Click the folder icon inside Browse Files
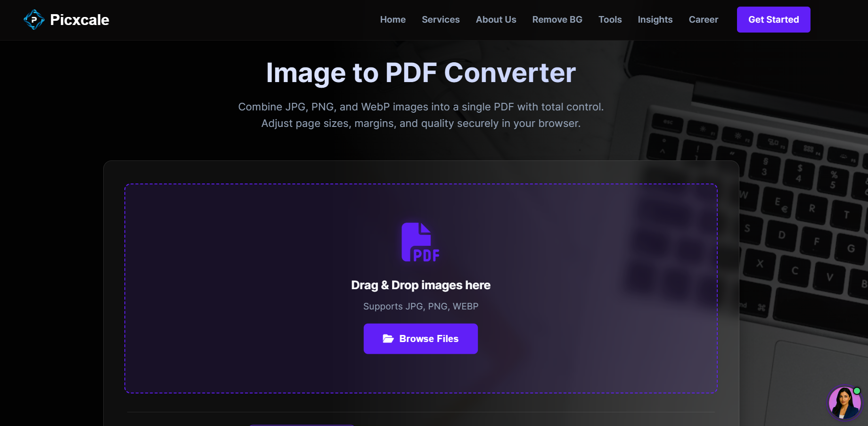The image size is (868, 426). (x=388, y=338)
